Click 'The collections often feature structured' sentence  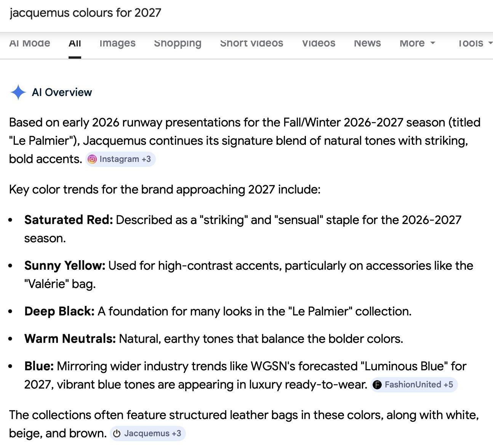[244, 424]
